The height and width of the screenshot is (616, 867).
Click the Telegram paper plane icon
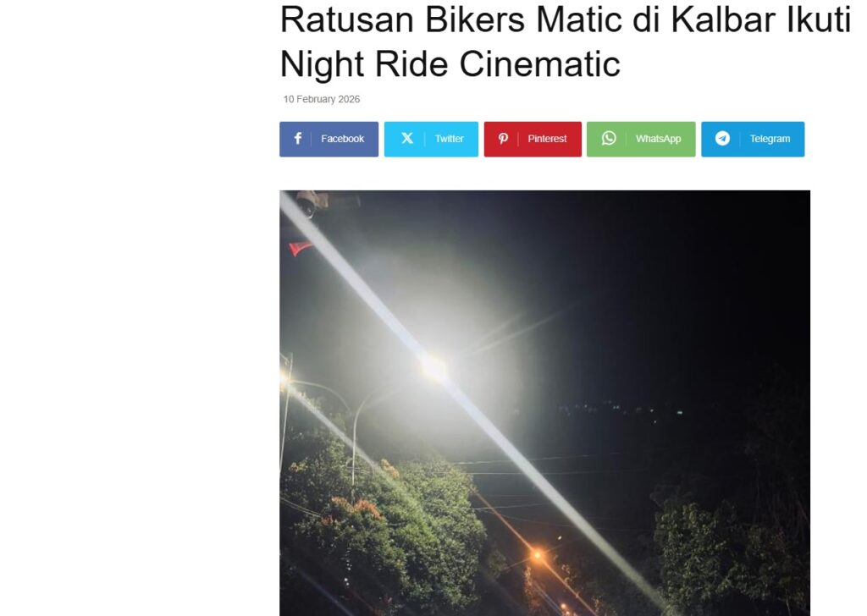[722, 138]
